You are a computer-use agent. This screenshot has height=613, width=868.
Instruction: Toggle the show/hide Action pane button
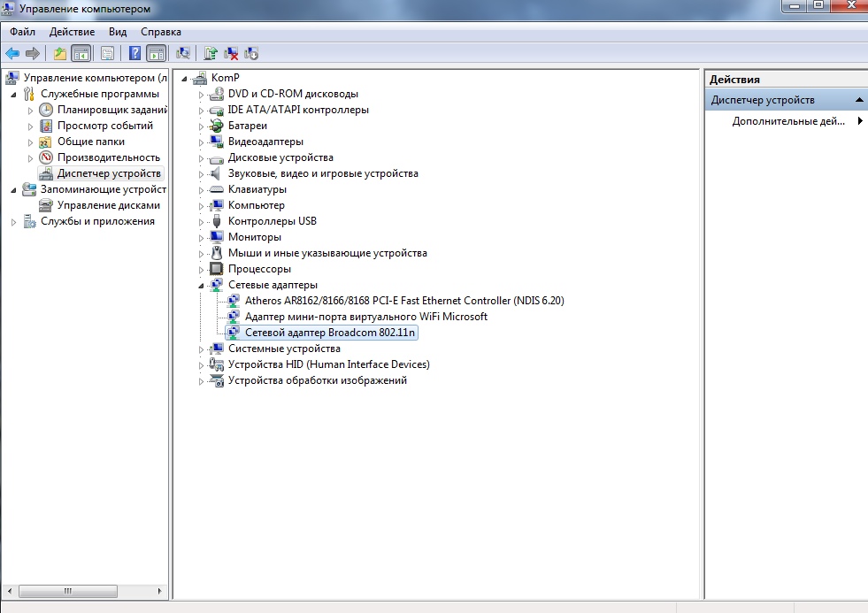[x=156, y=54]
